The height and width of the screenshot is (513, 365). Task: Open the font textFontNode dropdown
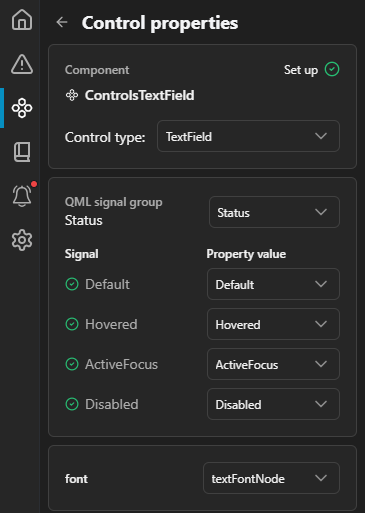click(271, 478)
